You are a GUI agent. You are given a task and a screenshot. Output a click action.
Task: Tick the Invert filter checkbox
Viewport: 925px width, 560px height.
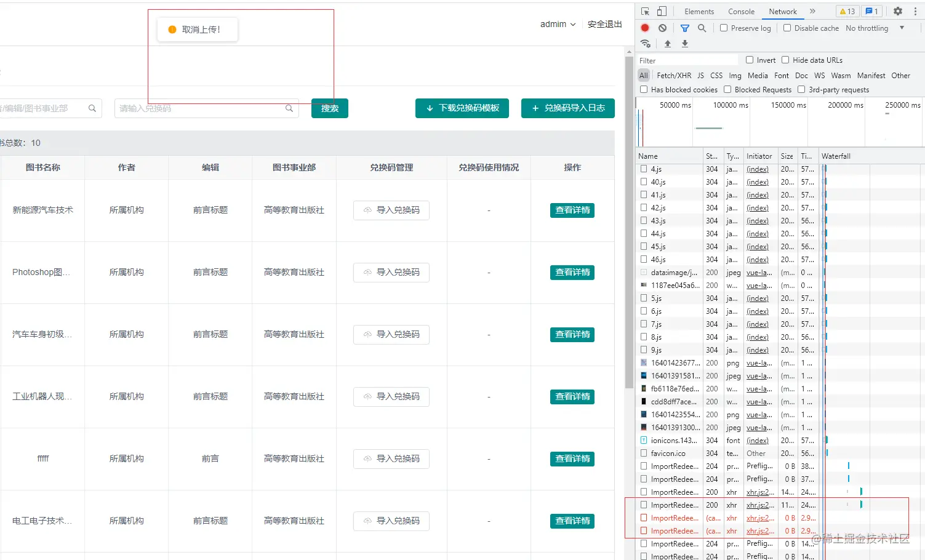(x=750, y=60)
